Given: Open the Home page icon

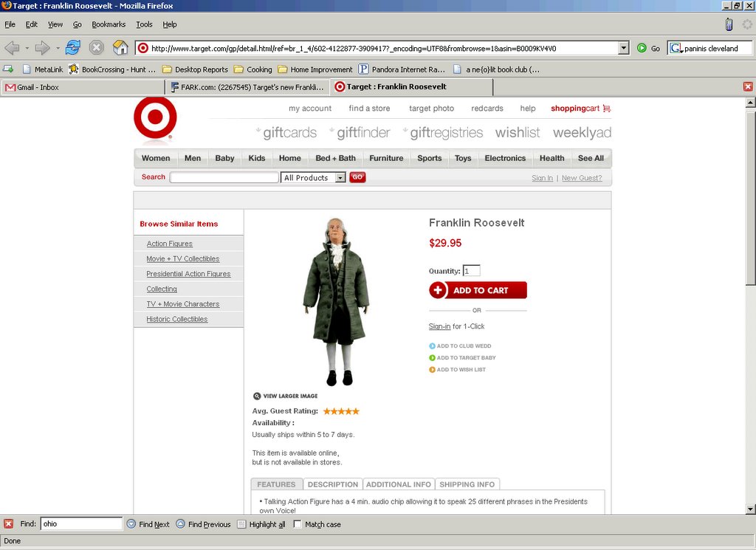Looking at the screenshot, I should coord(120,47).
